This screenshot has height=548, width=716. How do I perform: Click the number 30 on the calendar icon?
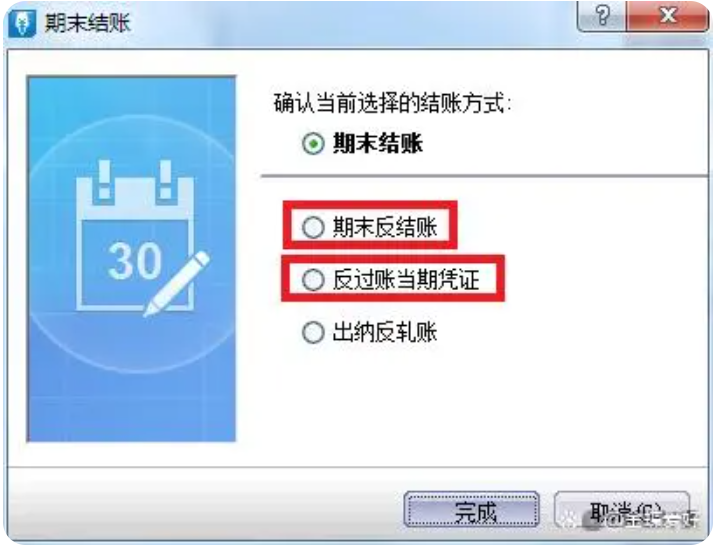[x=135, y=261]
